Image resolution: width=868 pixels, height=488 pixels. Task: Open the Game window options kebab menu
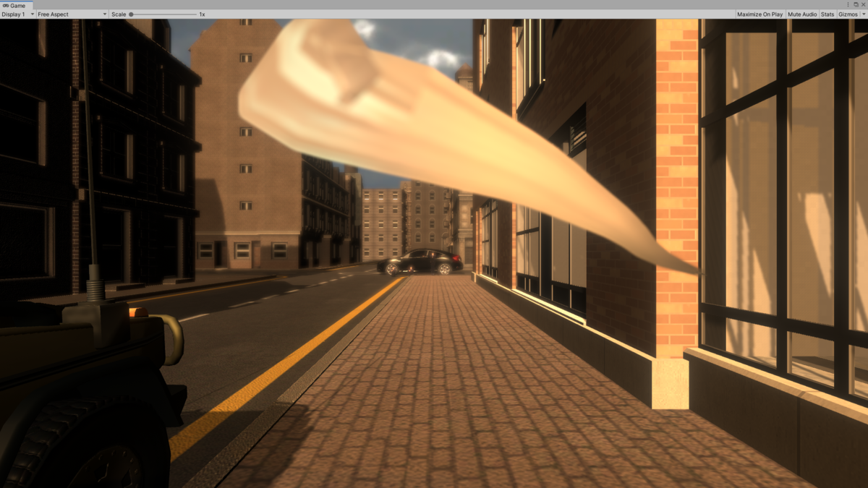[849, 5]
